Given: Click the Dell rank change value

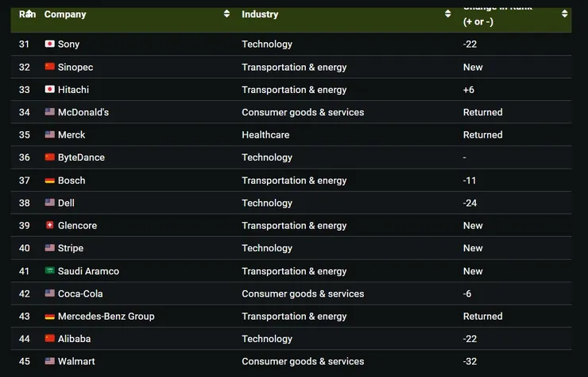Looking at the screenshot, I should 470,203.
